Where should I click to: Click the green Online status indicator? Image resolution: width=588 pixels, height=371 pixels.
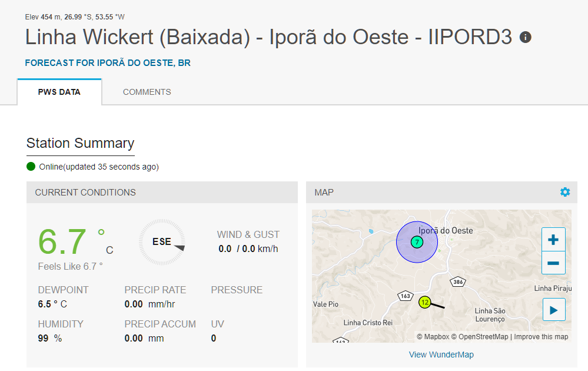tap(31, 167)
